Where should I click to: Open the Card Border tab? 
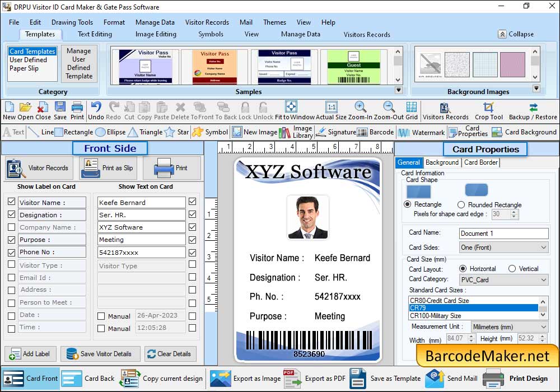point(480,162)
